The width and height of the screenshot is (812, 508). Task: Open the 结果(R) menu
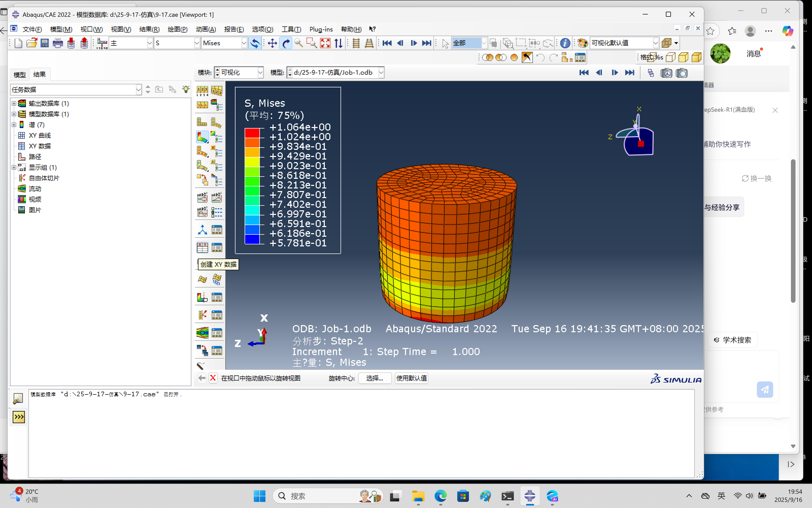(x=149, y=29)
